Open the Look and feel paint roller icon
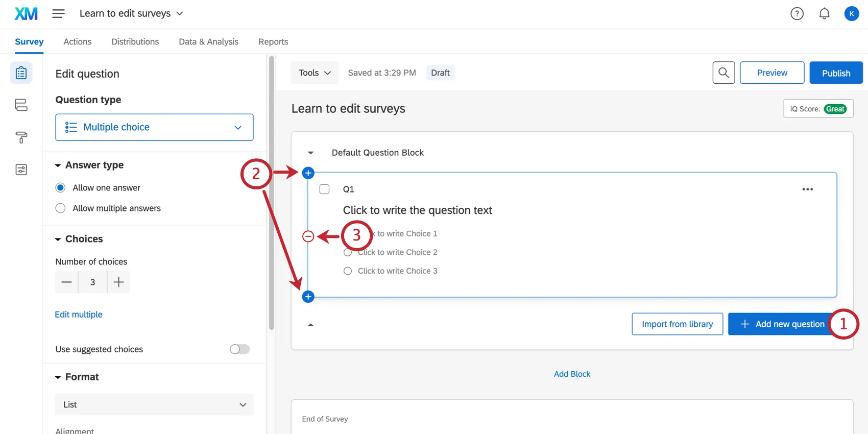The image size is (868, 434). [21, 137]
